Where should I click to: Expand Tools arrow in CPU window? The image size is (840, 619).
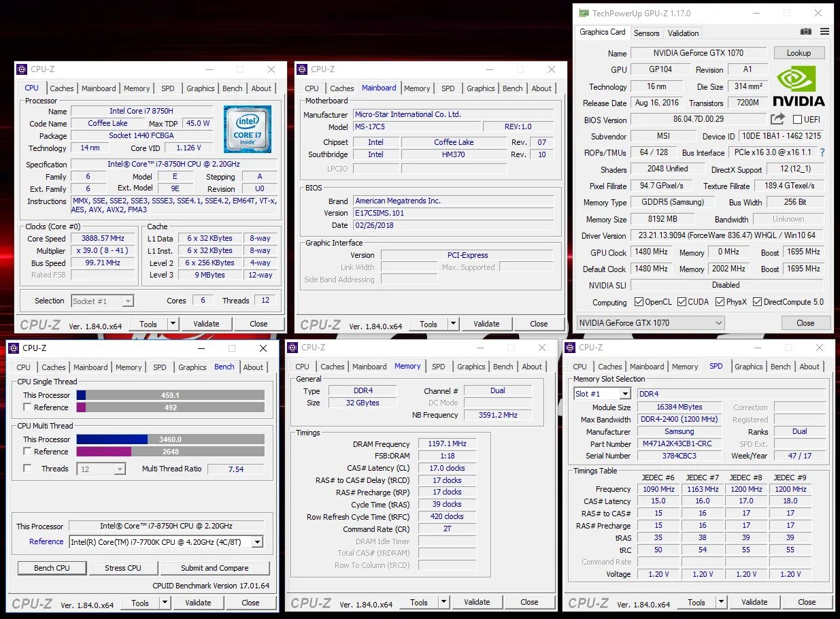pos(173,324)
